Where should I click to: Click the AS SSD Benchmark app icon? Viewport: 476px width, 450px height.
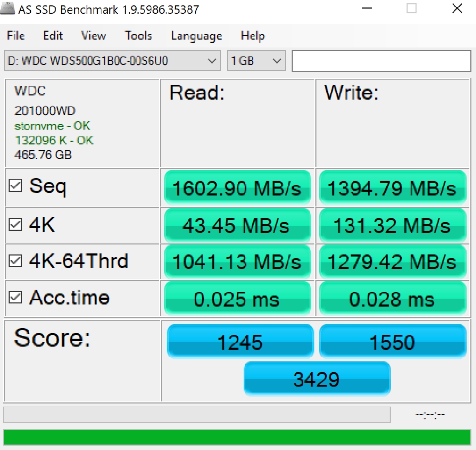[x=7, y=8]
